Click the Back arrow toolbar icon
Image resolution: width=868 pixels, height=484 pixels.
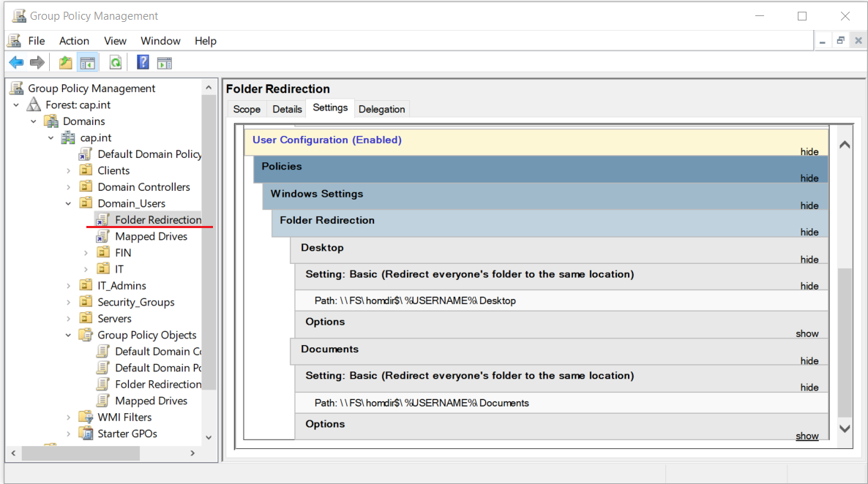tap(16, 63)
